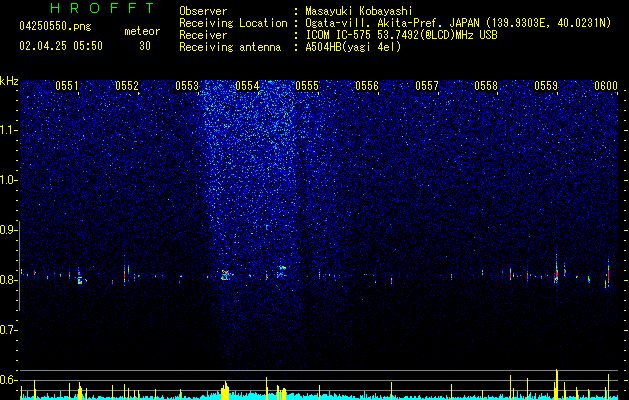The image size is (629, 400).
Task: Click the 0.7 kHz axis label
Action: pyautogui.click(x=8, y=330)
